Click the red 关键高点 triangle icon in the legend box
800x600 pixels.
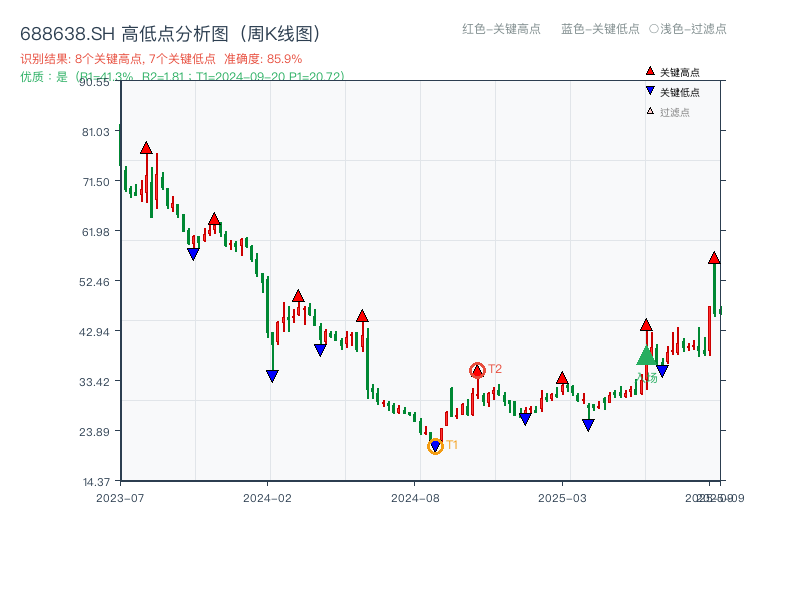(x=650, y=71)
